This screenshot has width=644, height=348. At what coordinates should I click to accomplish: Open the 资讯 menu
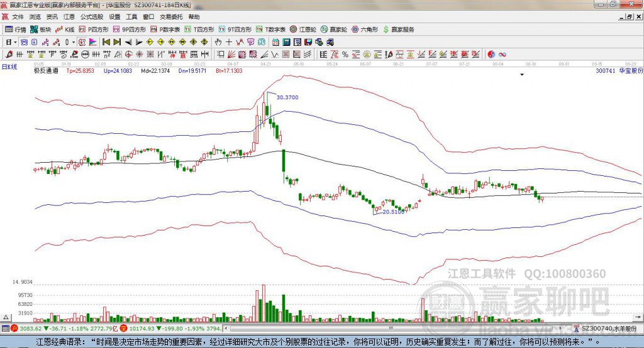tap(52, 17)
